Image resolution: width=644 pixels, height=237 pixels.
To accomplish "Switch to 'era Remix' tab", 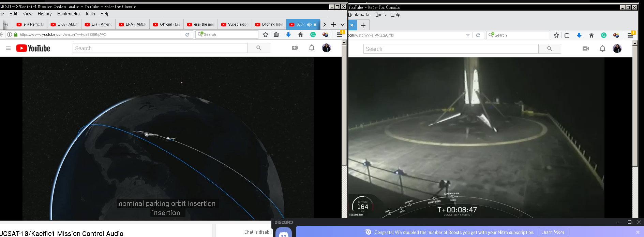I will pos(30,25).
